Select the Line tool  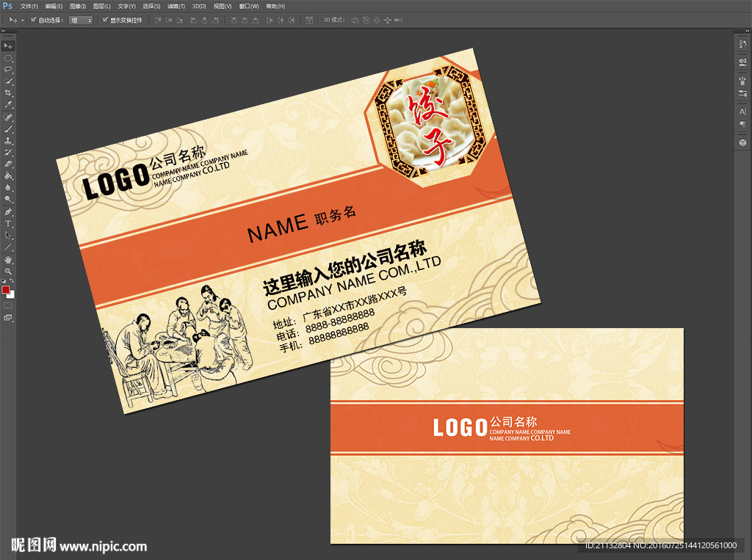[x=8, y=247]
